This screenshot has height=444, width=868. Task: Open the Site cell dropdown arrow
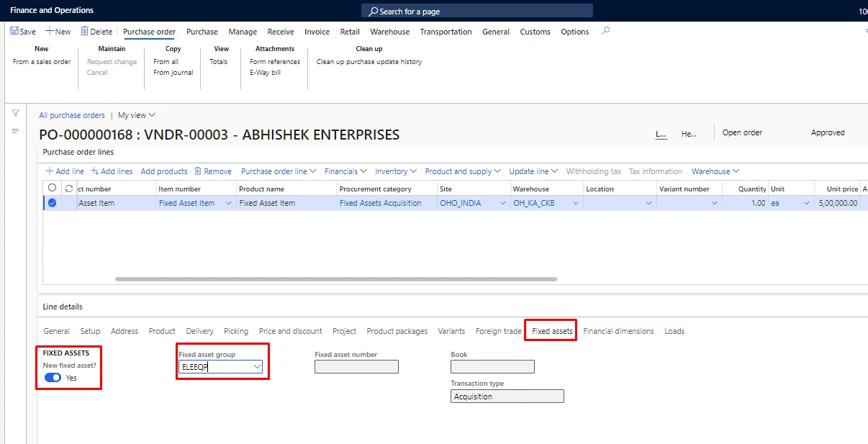tap(503, 204)
